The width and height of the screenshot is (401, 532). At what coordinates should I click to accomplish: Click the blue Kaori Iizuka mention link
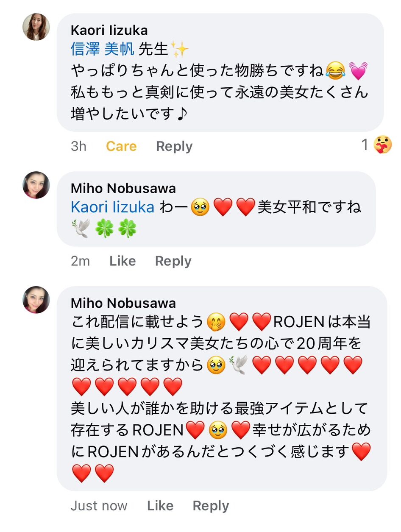(113, 207)
